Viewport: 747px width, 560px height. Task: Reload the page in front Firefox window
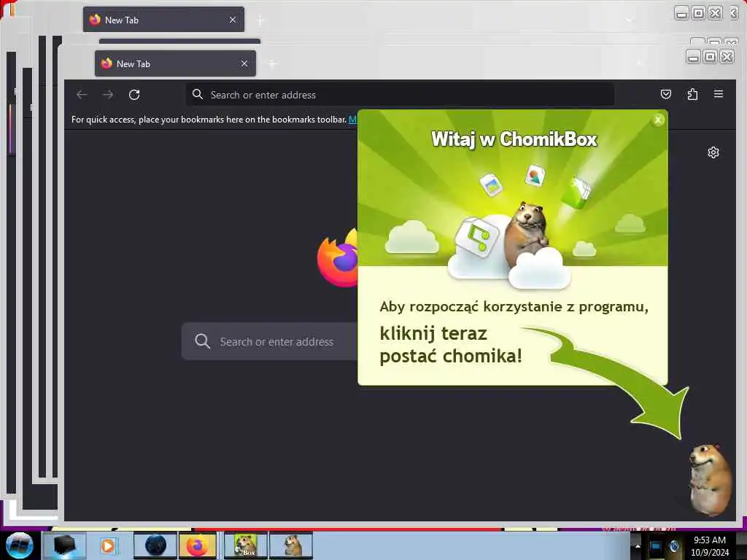[134, 95]
